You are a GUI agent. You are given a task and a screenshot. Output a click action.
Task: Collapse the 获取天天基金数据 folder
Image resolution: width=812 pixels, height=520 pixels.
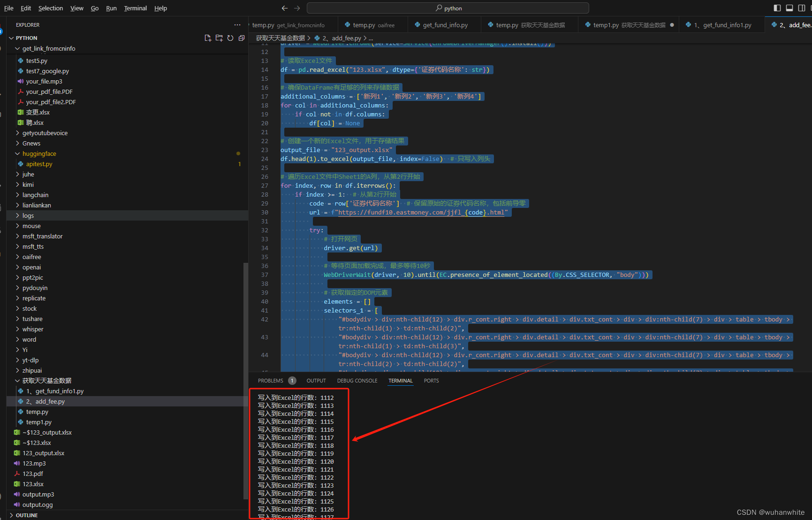point(47,381)
